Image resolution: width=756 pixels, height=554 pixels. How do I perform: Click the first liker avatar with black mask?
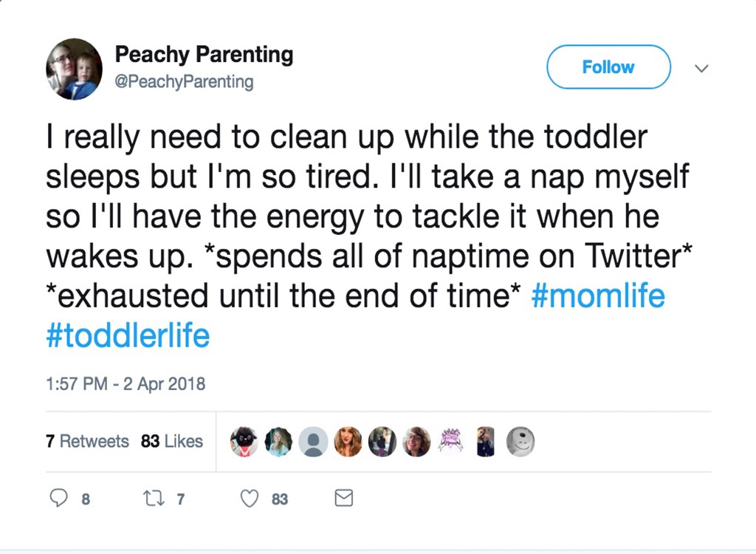[244, 442]
